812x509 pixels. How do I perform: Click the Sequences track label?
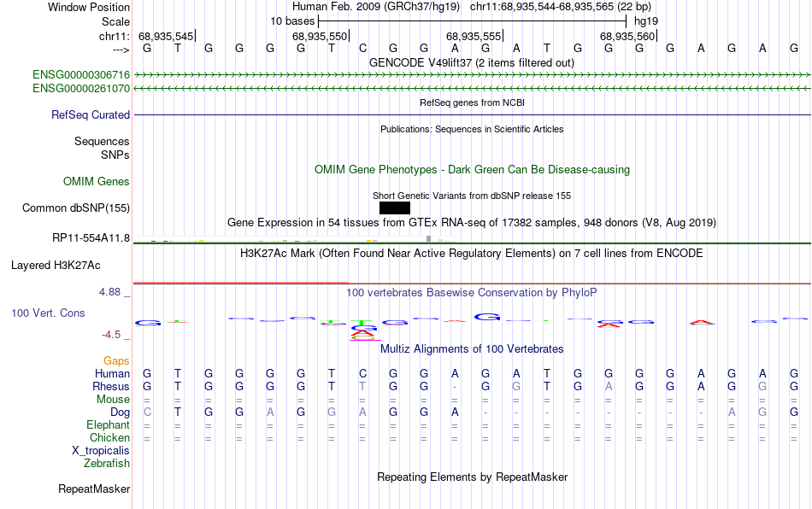[x=102, y=141]
